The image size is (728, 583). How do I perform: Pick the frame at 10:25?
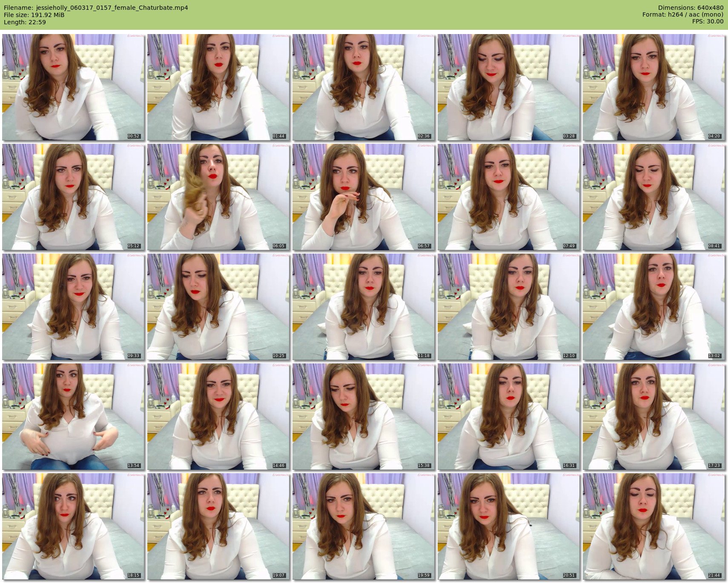(x=218, y=307)
